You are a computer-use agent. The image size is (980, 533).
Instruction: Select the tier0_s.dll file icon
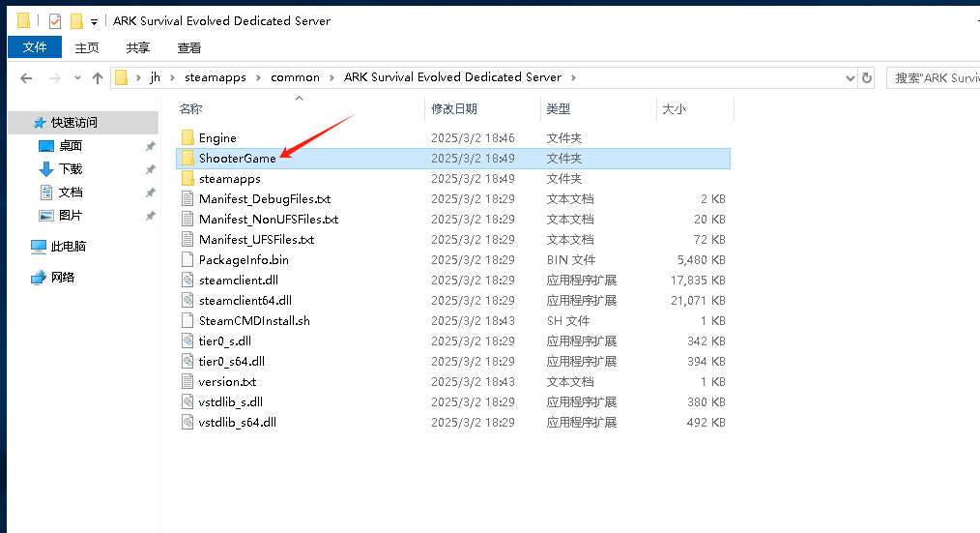click(x=187, y=341)
